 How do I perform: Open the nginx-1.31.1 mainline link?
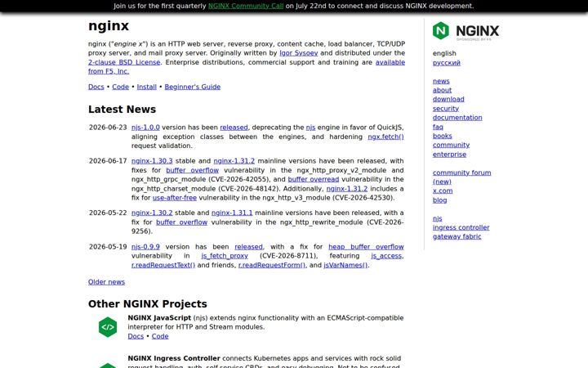tap(232, 213)
